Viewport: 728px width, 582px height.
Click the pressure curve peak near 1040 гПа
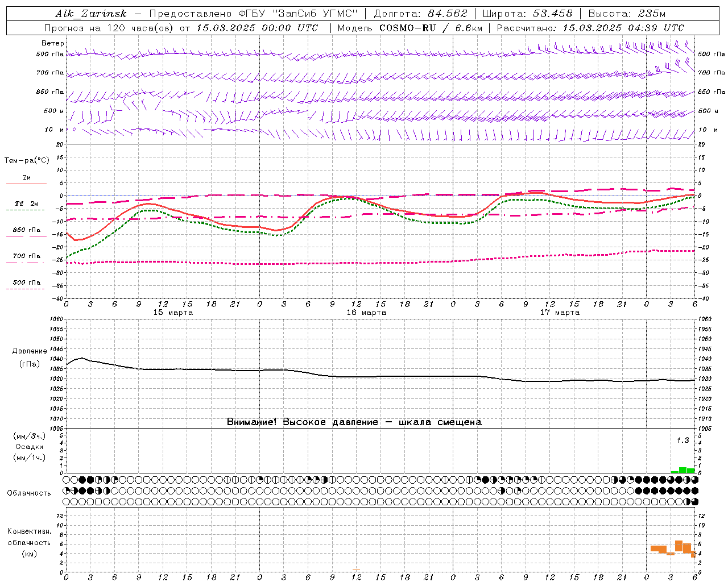(81, 358)
